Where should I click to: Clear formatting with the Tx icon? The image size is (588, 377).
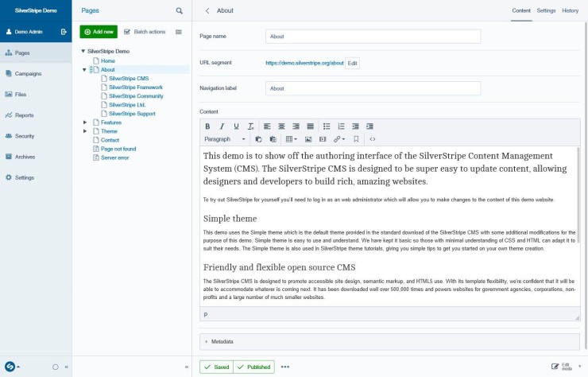(x=250, y=126)
